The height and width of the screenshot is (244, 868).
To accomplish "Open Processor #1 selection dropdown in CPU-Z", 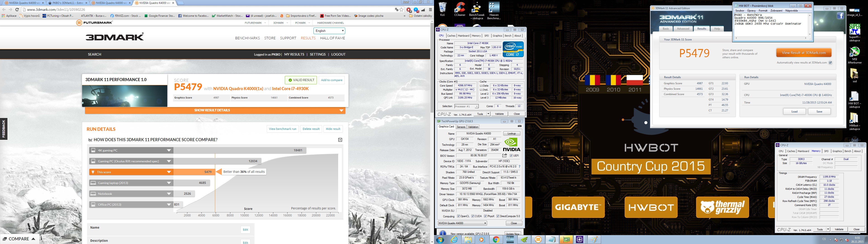I will (466, 106).
